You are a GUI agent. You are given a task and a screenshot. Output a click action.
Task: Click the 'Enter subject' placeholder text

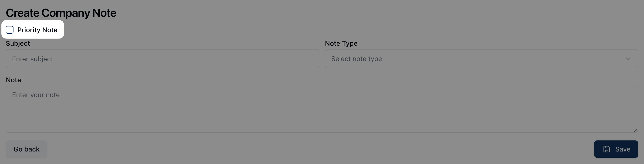33,59
